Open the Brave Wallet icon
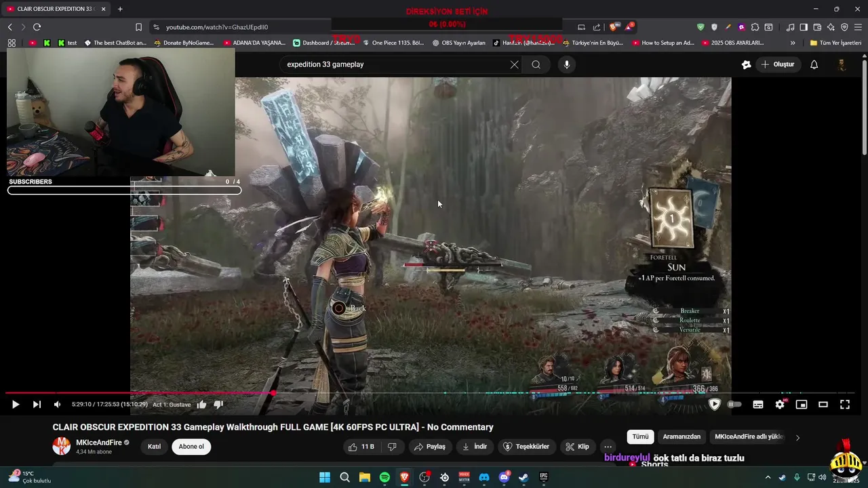Viewport: 868px width, 488px height. pos(817,27)
